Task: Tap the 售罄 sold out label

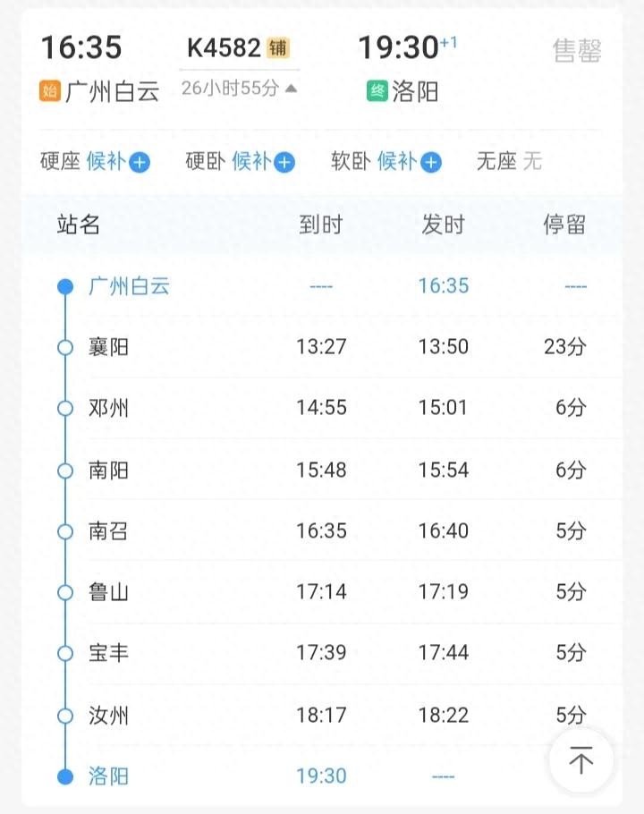Action: [576, 51]
